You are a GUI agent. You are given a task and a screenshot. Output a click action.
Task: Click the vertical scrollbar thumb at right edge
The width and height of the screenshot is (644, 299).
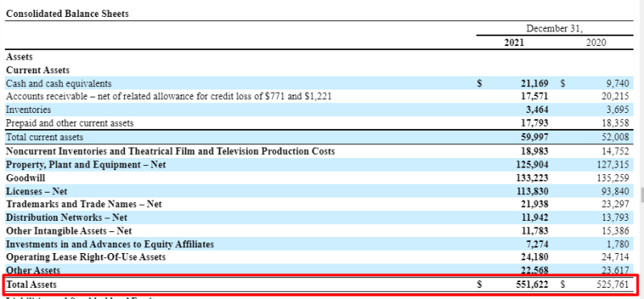(642, 194)
